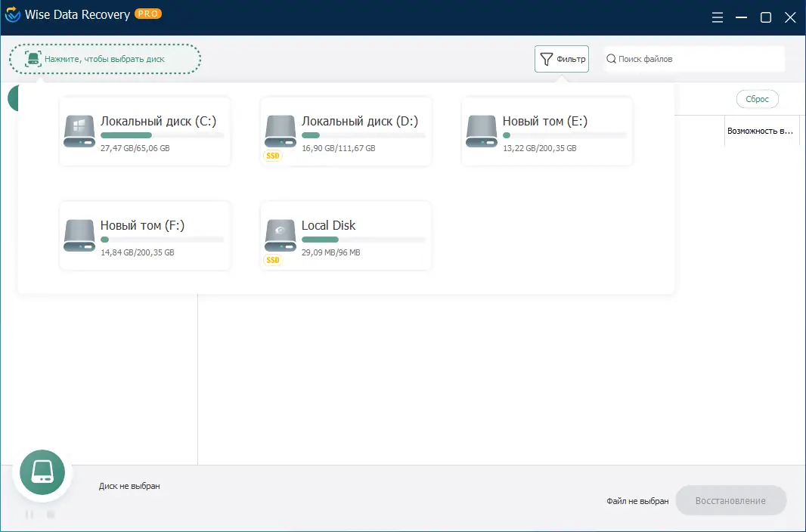806x532 pixels.
Task: Click the Windows drive icon for C:
Action: coord(79,131)
